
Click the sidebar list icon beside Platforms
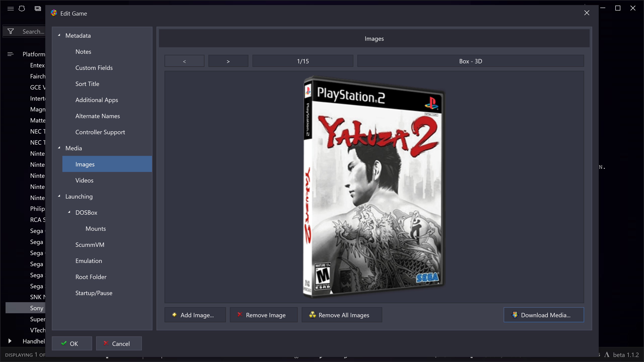[x=11, y=54]
